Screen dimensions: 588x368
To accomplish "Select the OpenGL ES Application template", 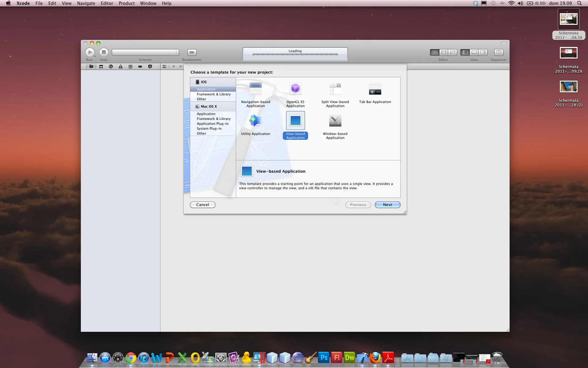I will pyautogui.click(x=295, y=89).
